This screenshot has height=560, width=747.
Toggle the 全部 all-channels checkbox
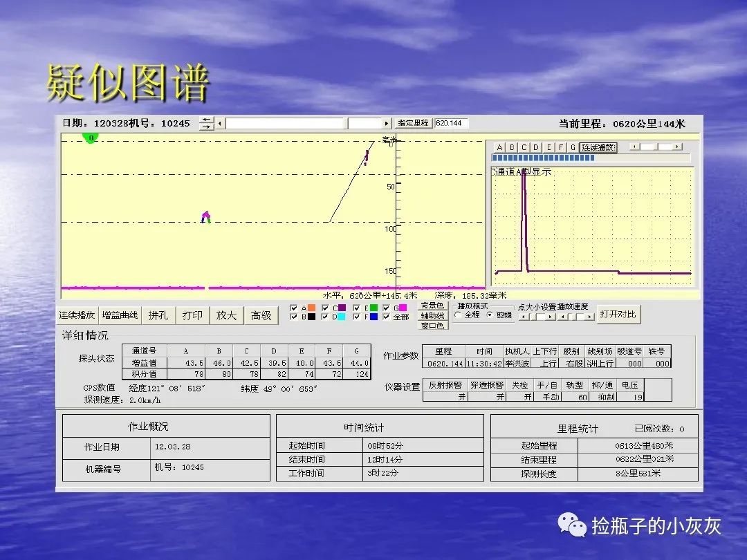pos(387,317)
